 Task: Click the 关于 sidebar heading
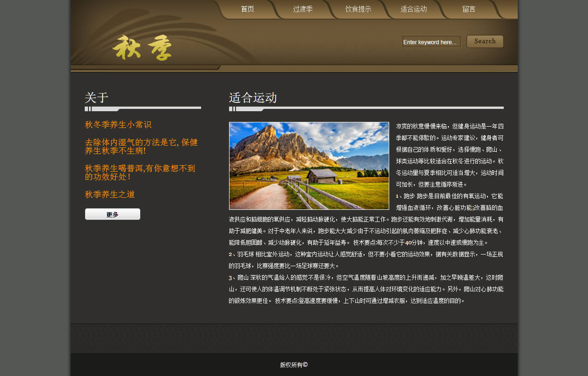pyautogui.click(x=96, y=98)
